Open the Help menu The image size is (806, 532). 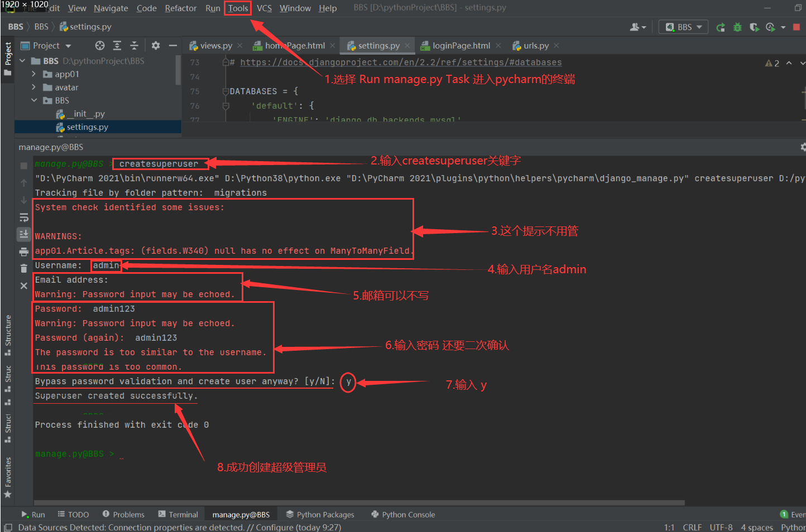tap(328, 8)
